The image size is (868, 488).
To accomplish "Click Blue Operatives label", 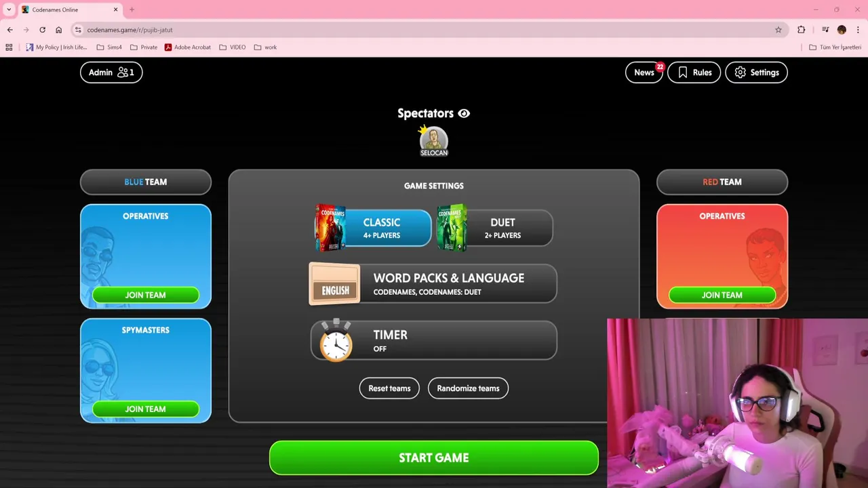I will [145, 216].
